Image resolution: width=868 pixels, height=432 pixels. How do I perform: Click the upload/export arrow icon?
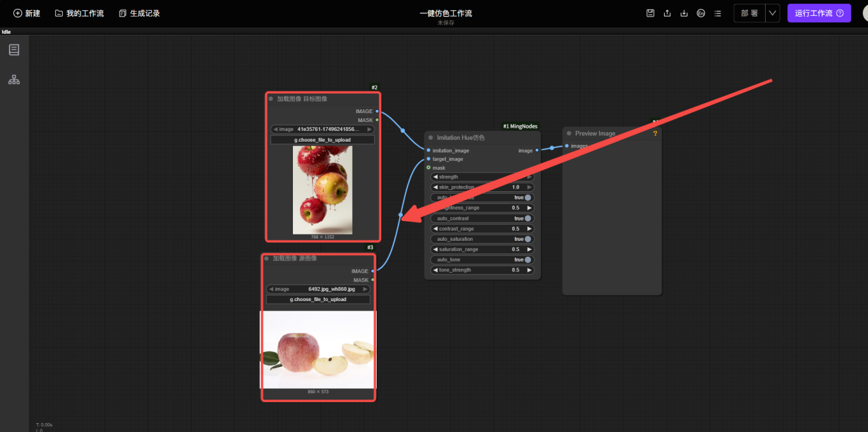tap(667, 13)
